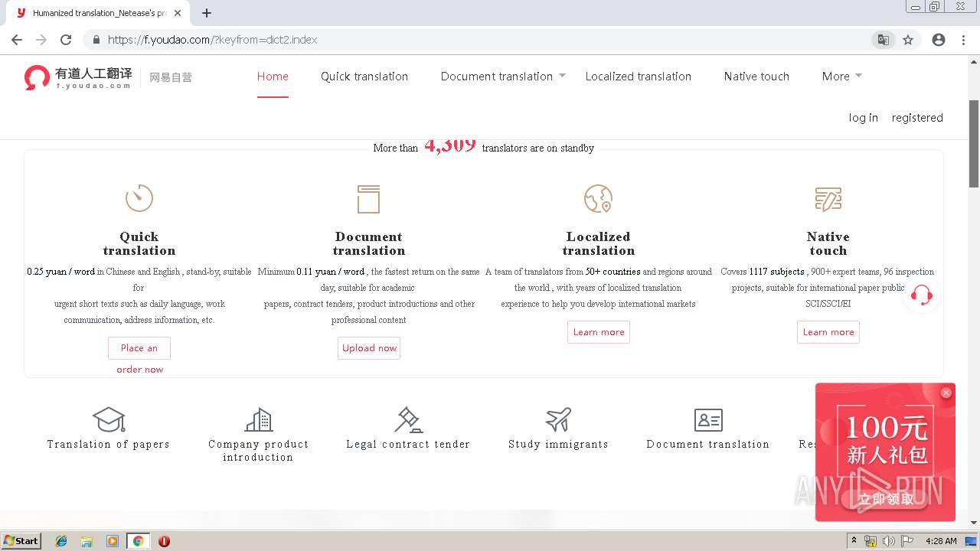Claim the 100 yuan new user gift
The image size is (980, 551).
pyautogui.click(x=886, y=499)
